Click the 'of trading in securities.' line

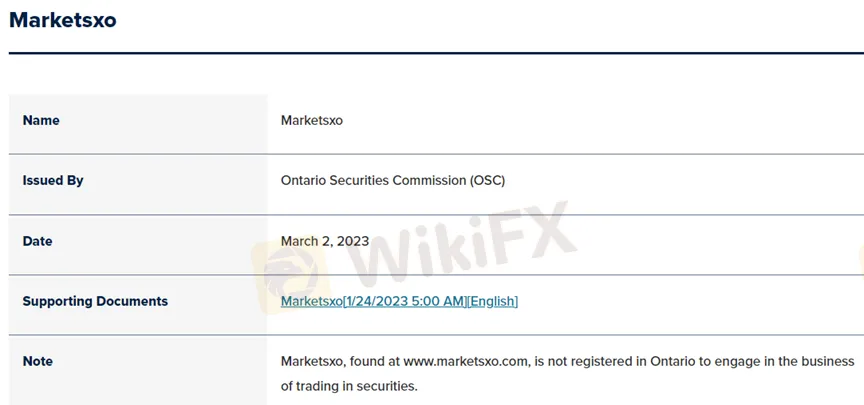[349, 386]
